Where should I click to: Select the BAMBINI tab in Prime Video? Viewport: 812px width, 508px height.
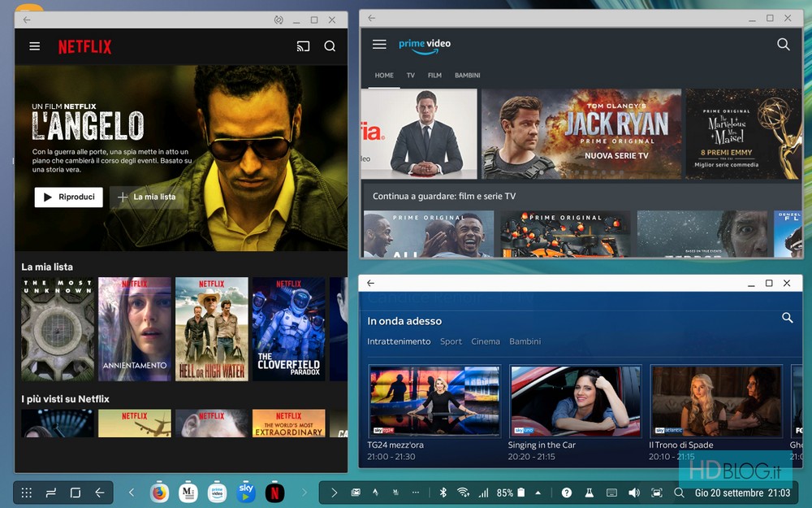468,75
